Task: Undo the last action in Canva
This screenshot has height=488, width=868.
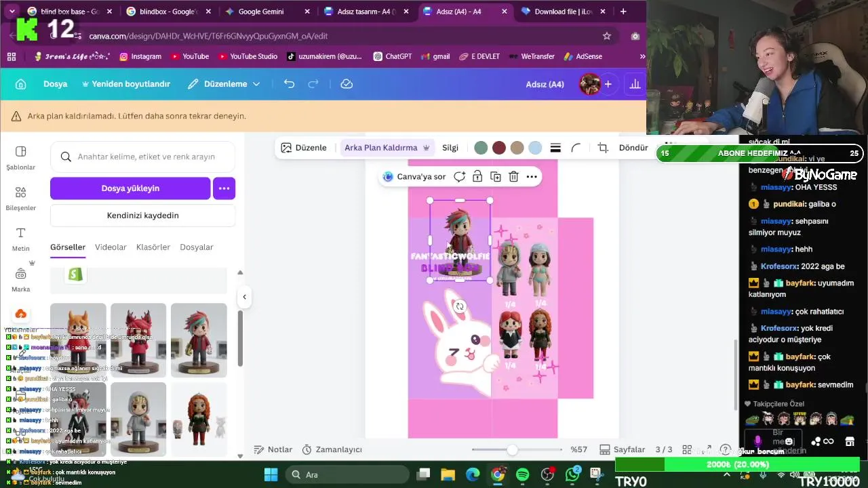Action: (290, 84)
